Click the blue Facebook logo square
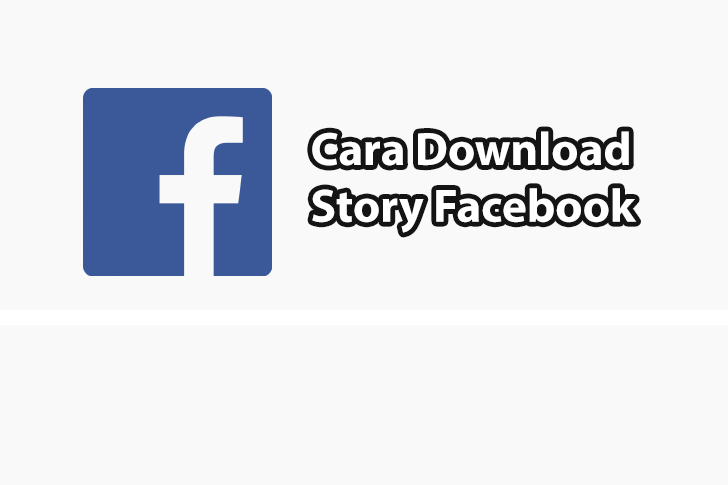This screenshot has height=485, width=728. point(177,182)
